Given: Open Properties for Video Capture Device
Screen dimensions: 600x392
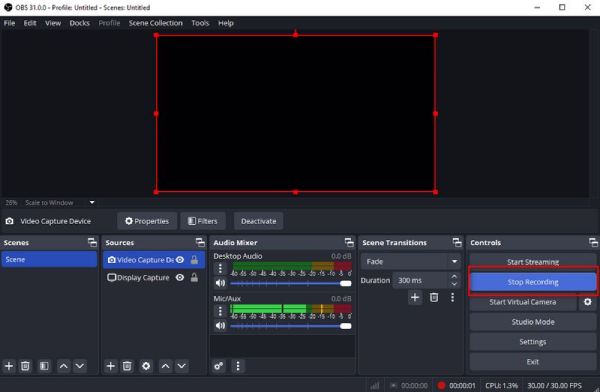Looking at the screenshot, I should (147, 221).
